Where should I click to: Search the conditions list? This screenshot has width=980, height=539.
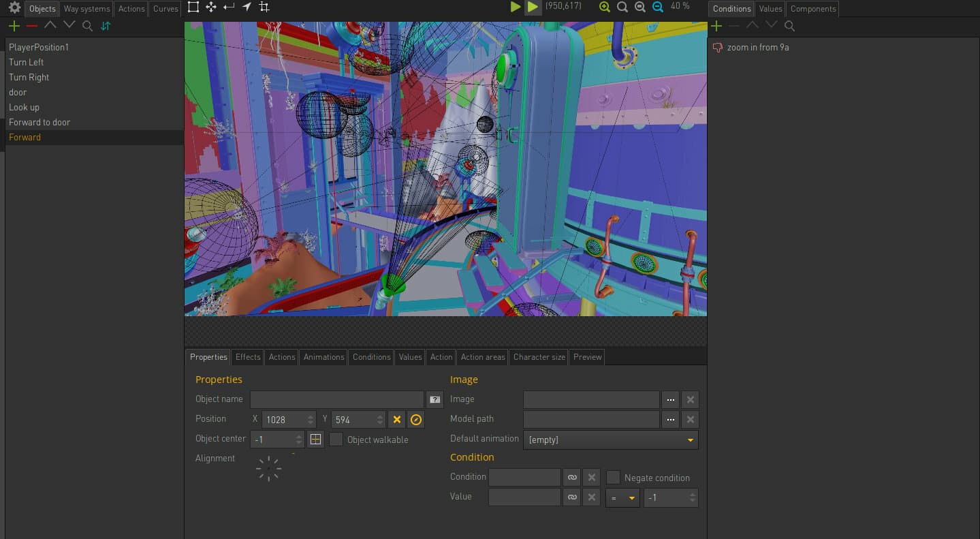point(789,26)
